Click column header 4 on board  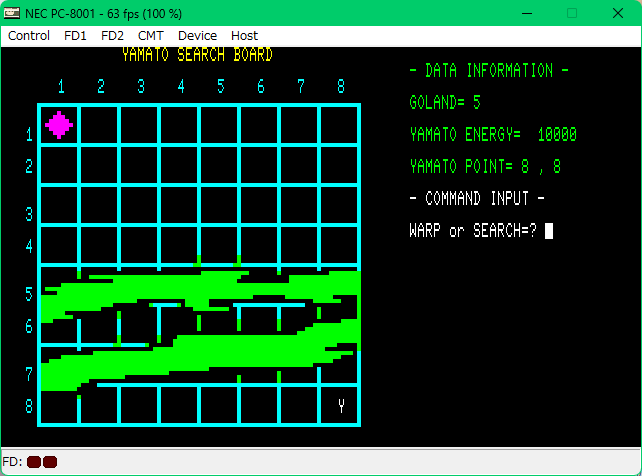point(181,86)
